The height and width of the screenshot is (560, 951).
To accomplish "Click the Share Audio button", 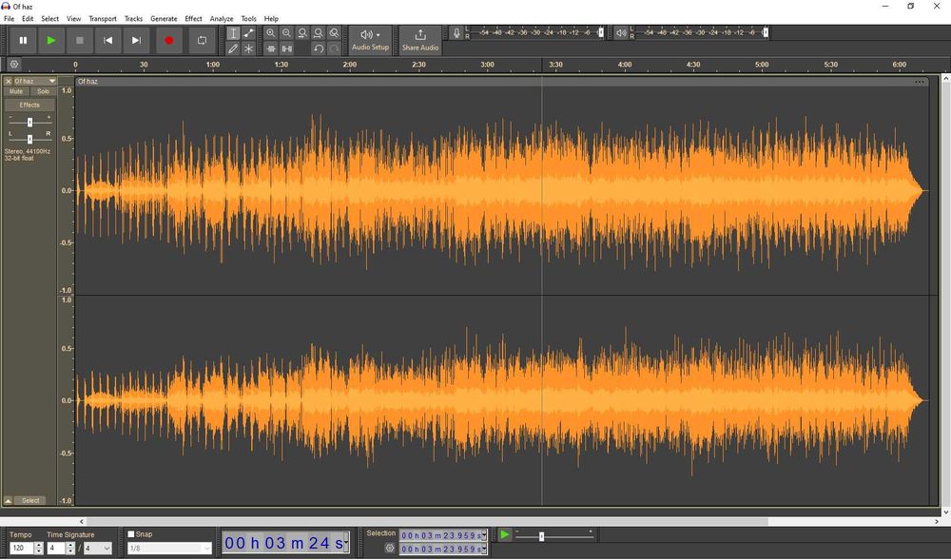I will (x=419, y=41).
